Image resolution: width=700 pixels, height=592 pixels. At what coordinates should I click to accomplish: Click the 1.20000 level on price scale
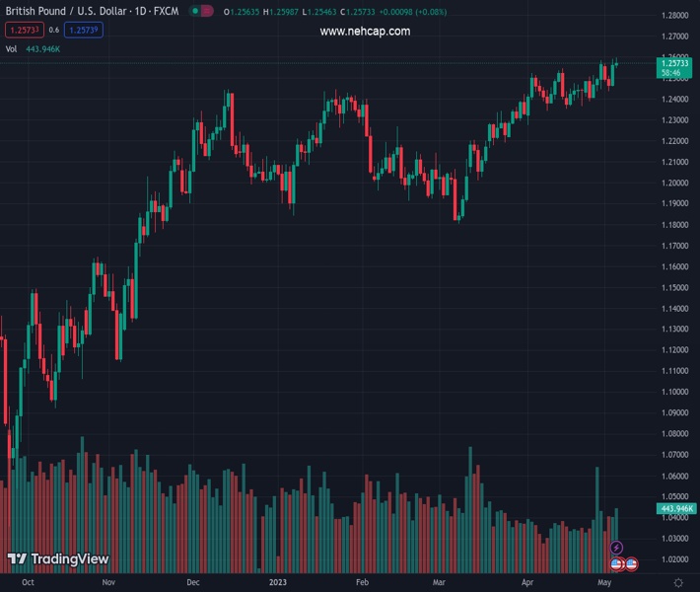click(x=675, y=184)
